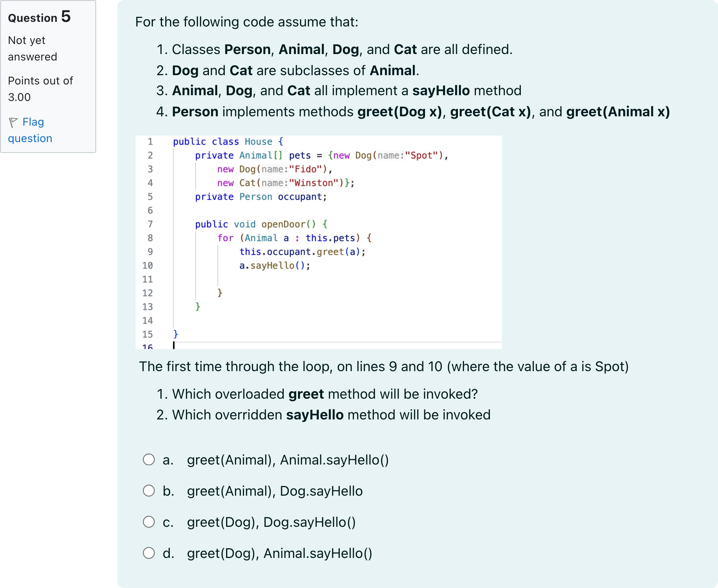Click the "Not yet answered" status text
Viewport: 718px width, 588px height.
click(32, 48)
